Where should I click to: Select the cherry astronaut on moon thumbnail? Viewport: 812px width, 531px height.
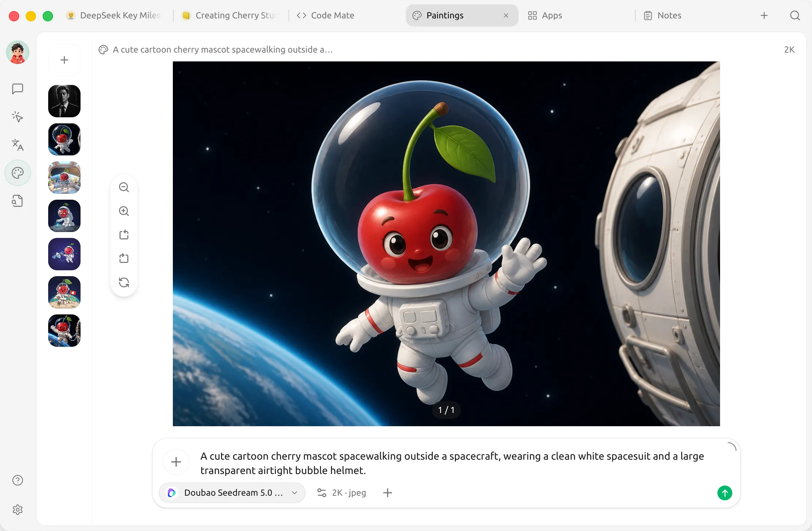(x=64, y=216)
